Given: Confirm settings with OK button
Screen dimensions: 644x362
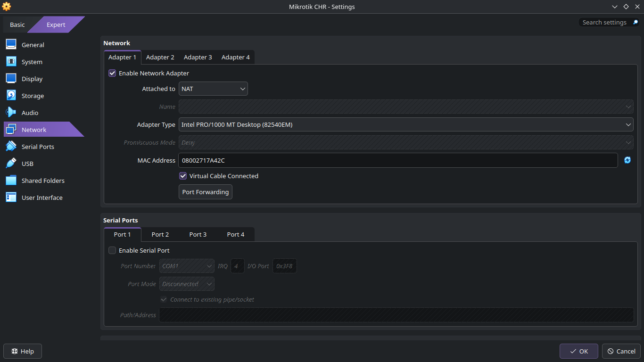Looking at the screenshot, I should (579, 351).
